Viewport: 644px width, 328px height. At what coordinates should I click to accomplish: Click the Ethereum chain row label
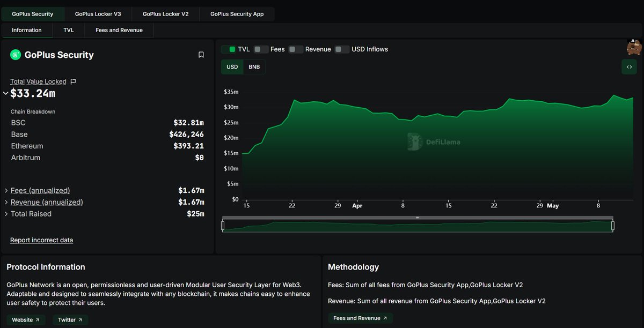27,146
